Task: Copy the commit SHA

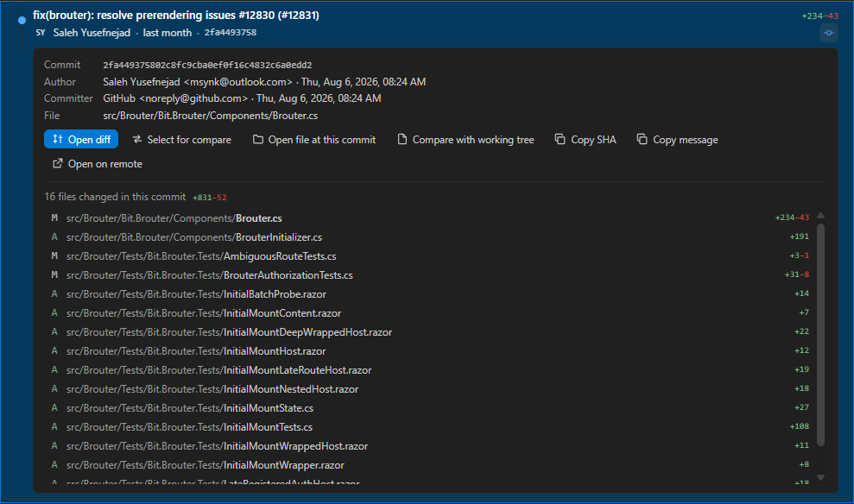Action: point(585,140)
